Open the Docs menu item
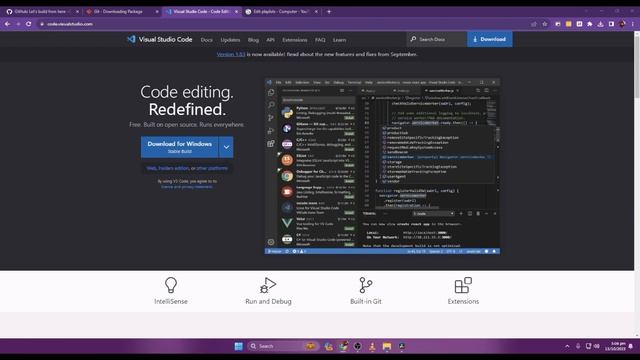This screenshot has height=360, width=640. [207, 40]
